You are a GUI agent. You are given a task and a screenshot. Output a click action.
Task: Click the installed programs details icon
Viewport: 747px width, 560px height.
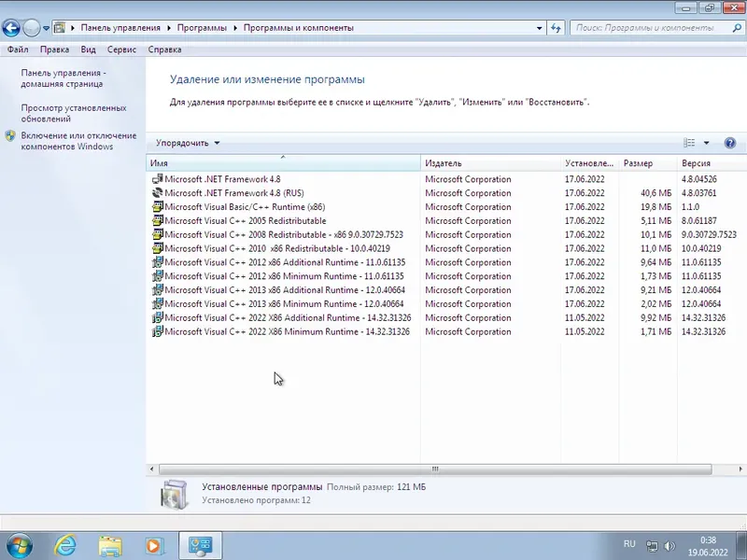click(x=174, y=495)
